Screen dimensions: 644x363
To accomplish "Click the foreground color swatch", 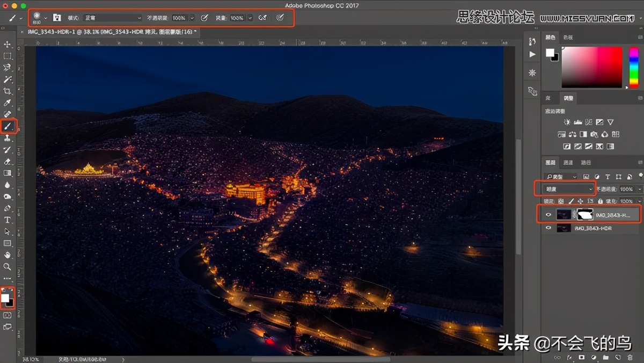I will [x=6, y=296].
